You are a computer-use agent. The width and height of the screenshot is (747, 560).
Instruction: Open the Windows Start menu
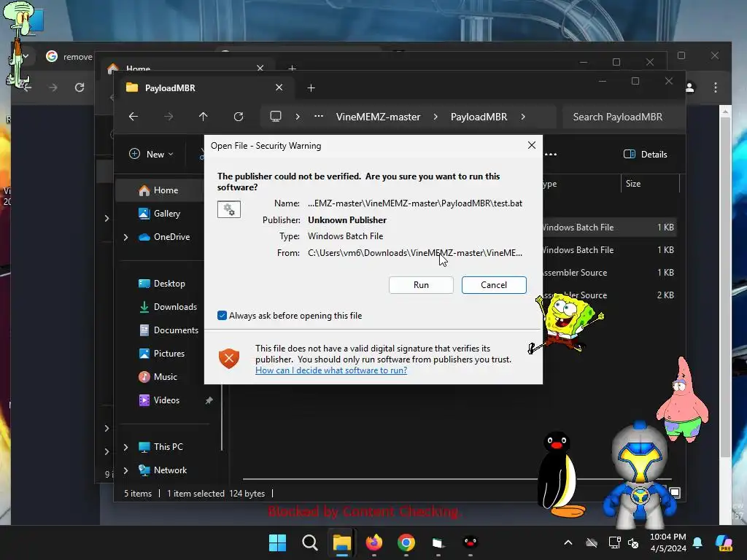tap(277, 542)
